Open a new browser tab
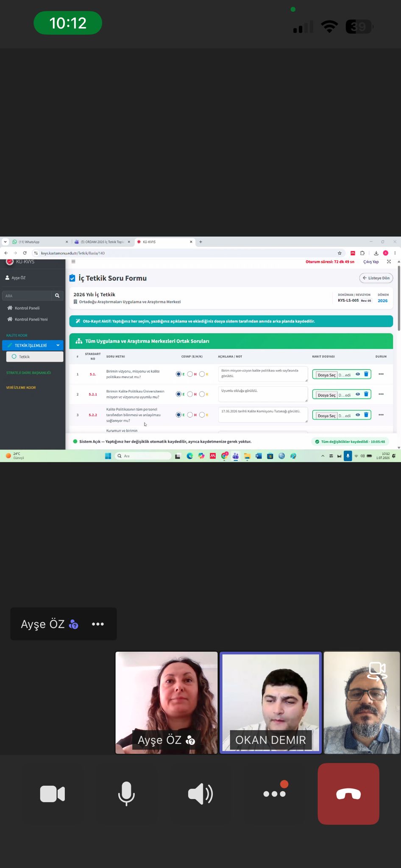The image size is (401, 868). 200,242
